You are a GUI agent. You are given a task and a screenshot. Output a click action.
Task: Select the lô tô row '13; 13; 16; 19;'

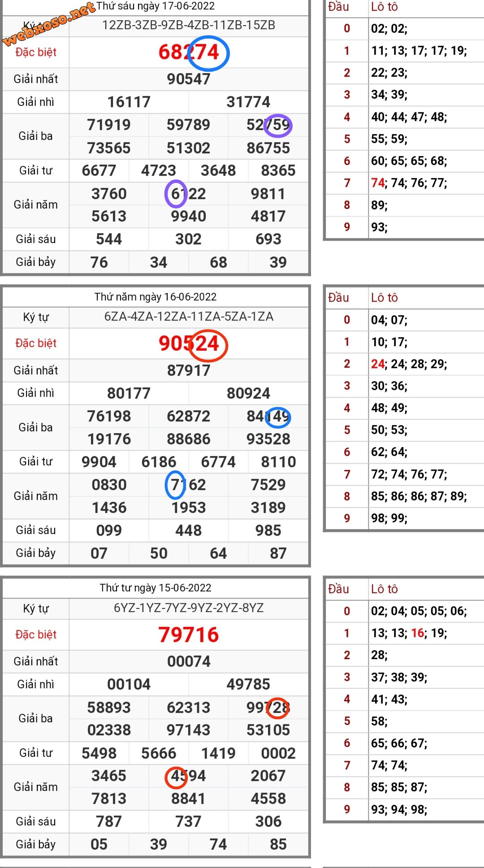click(409, 633)
